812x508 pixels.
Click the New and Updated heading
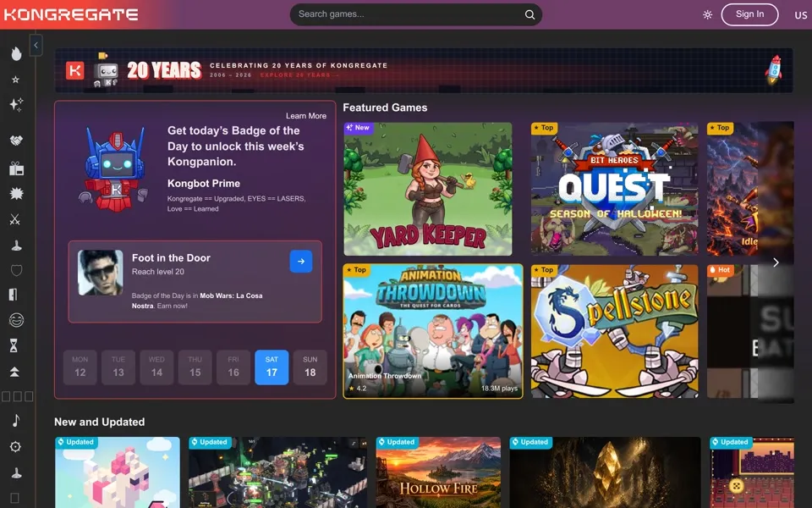tap(100, 422)
